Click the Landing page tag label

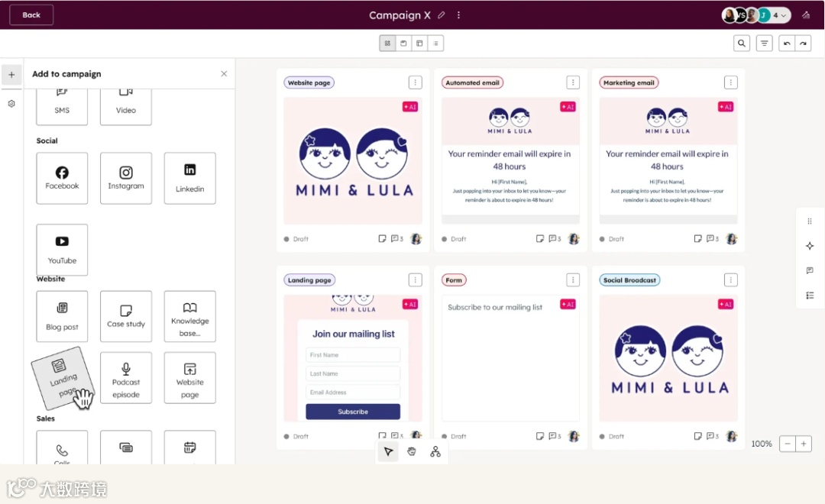tap(309, 280)
